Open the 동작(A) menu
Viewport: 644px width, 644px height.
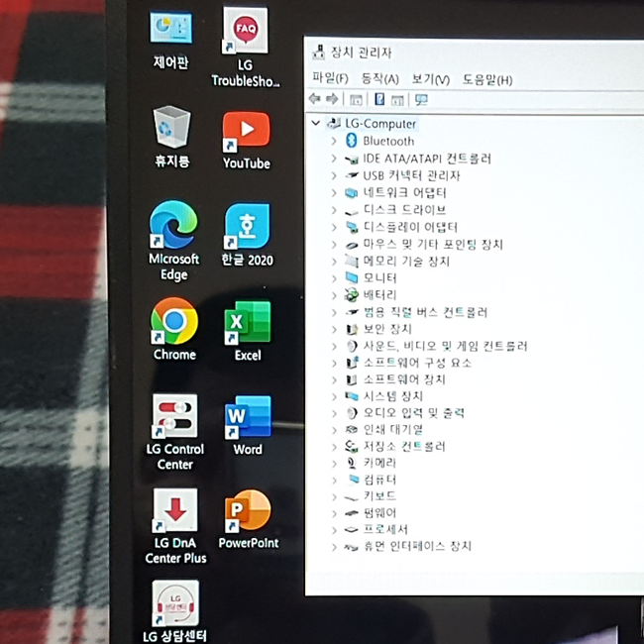click(379, 78)
